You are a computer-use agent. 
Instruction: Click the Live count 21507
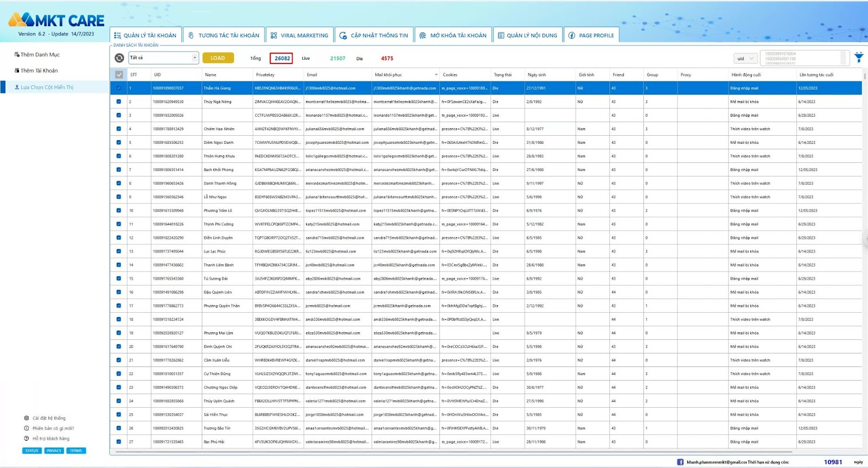pyautogui.click(x=337, y=58)
